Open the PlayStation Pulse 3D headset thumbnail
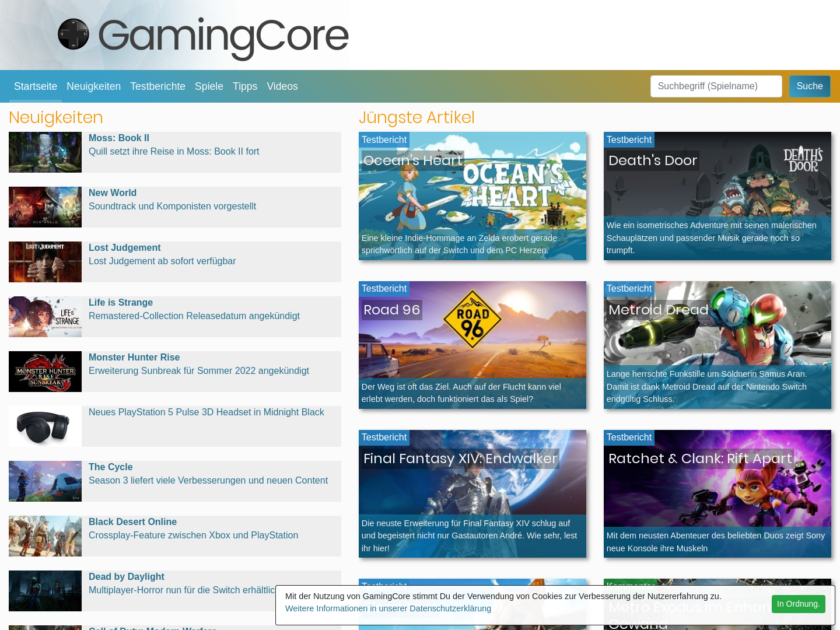840x630 pixels. 45,426
